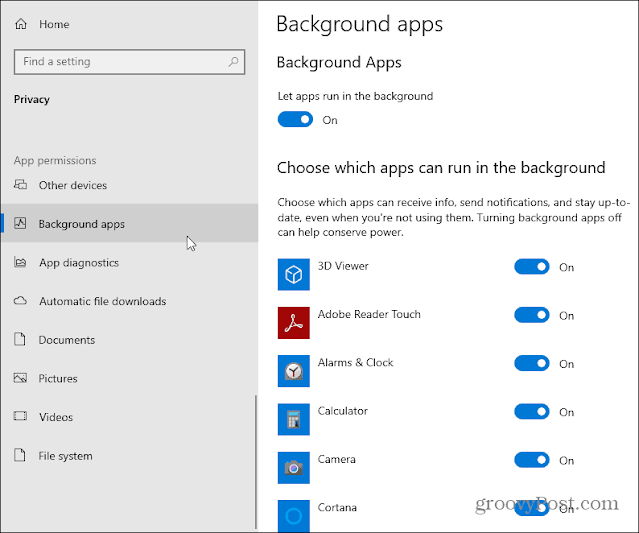Click the sidebar vertical scrollbar

tap(256, 462)
